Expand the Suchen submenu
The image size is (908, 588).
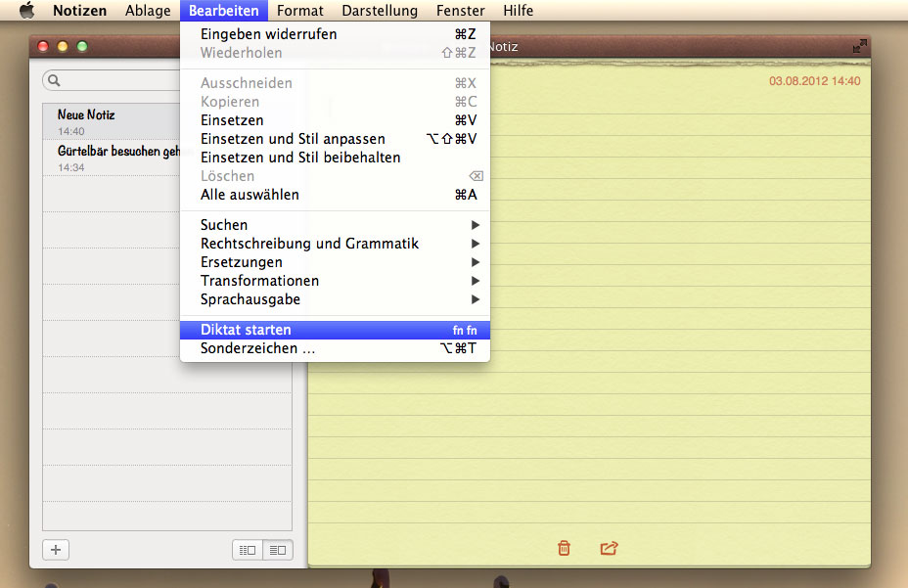335,225
